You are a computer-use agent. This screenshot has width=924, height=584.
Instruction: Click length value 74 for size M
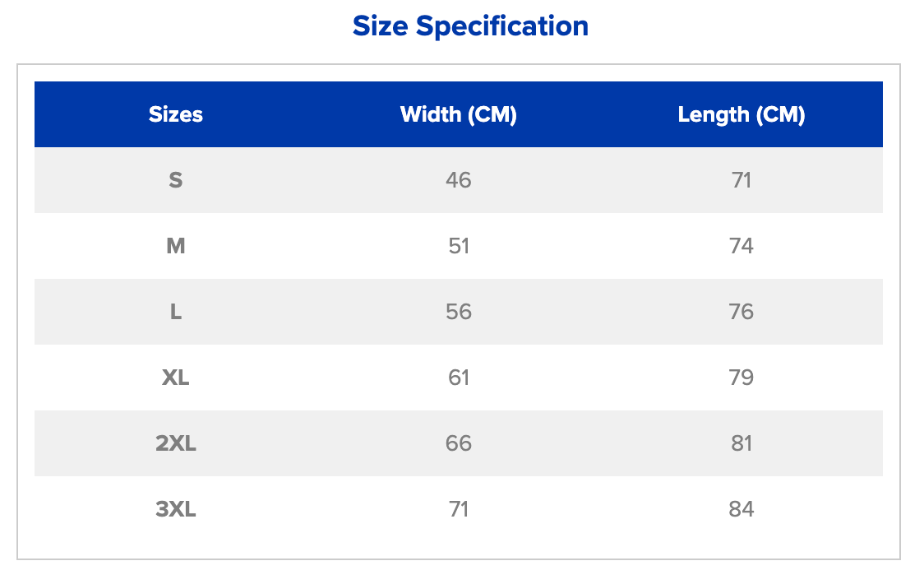click(x=742, y=246)
